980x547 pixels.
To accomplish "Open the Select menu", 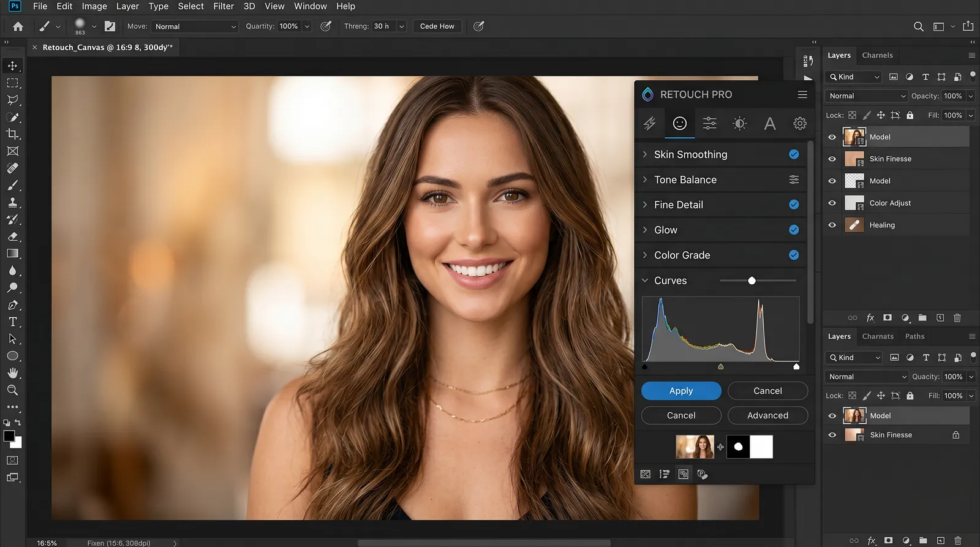I will (x=190, y=6).
